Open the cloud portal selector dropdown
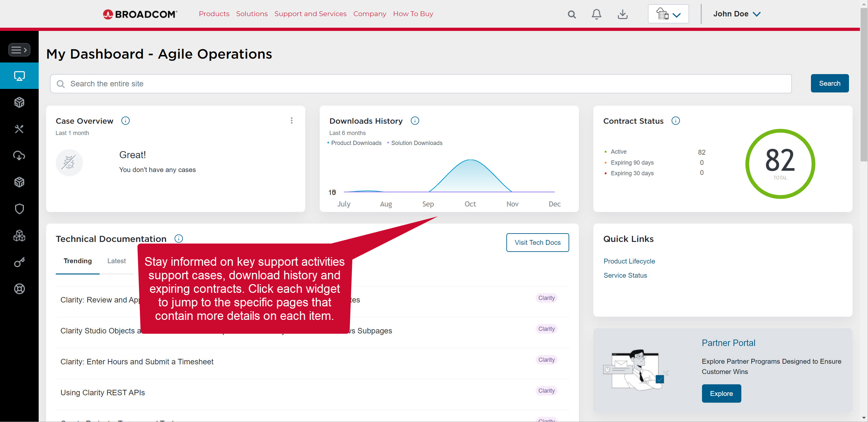Image resolution: width=868 pixels, height=422 pixels. point(668,14)
